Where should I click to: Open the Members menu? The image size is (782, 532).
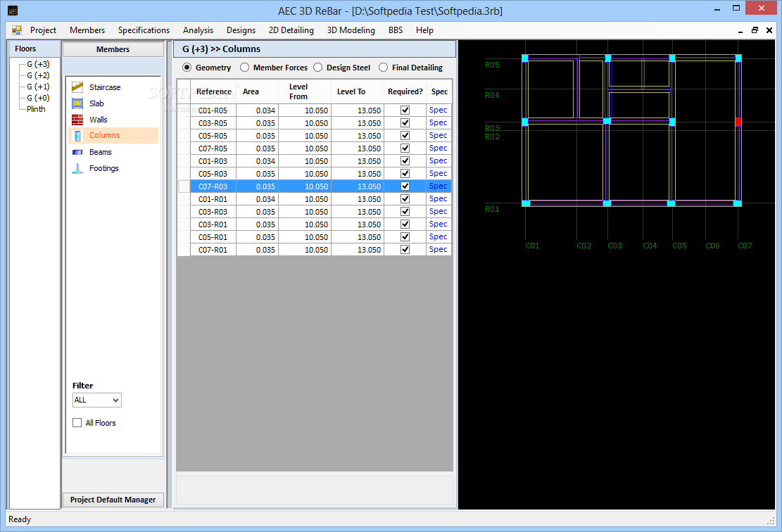(87, 30)
